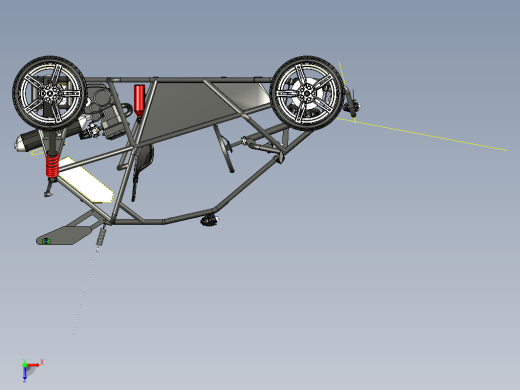Image resolution: width=520 pixels, height=390 pixels.
Task: Click the red X axis arrow on the triad
Action: [x=33, y=365]
